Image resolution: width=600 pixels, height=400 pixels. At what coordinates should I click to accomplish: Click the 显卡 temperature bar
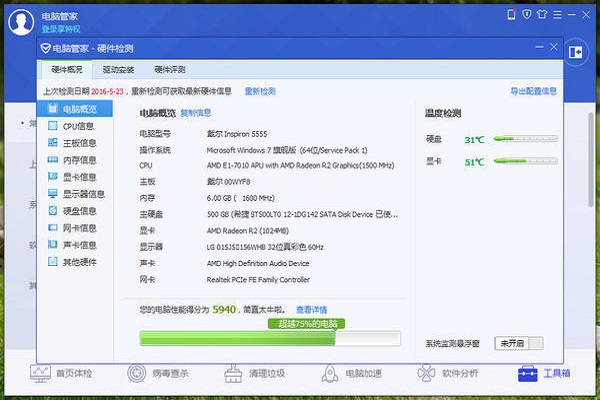click(x=526, y=161)
